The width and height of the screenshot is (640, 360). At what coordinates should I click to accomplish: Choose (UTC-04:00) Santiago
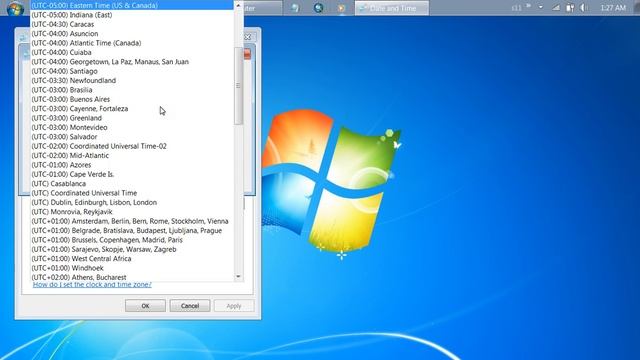coord(132,71)
